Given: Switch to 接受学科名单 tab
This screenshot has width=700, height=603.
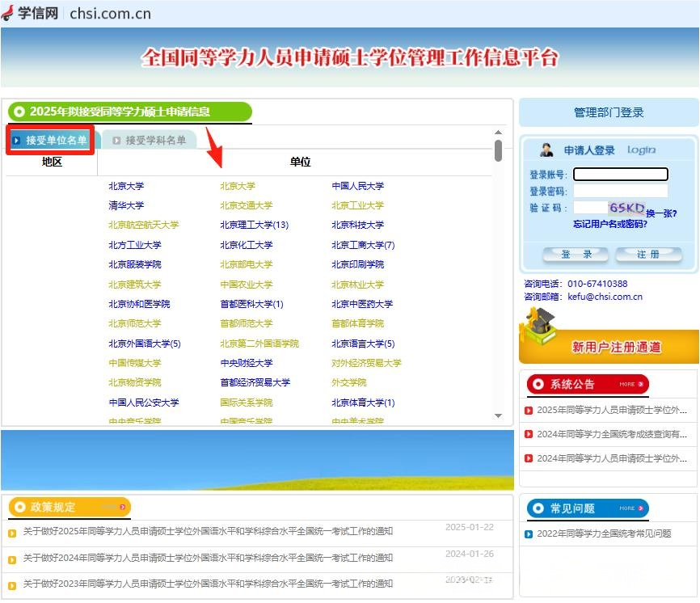Looking at the screenshot, I should 150,141.
